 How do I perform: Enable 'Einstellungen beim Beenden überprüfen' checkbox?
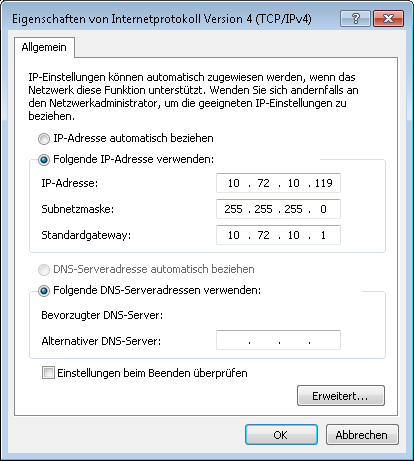coord(48,372)
